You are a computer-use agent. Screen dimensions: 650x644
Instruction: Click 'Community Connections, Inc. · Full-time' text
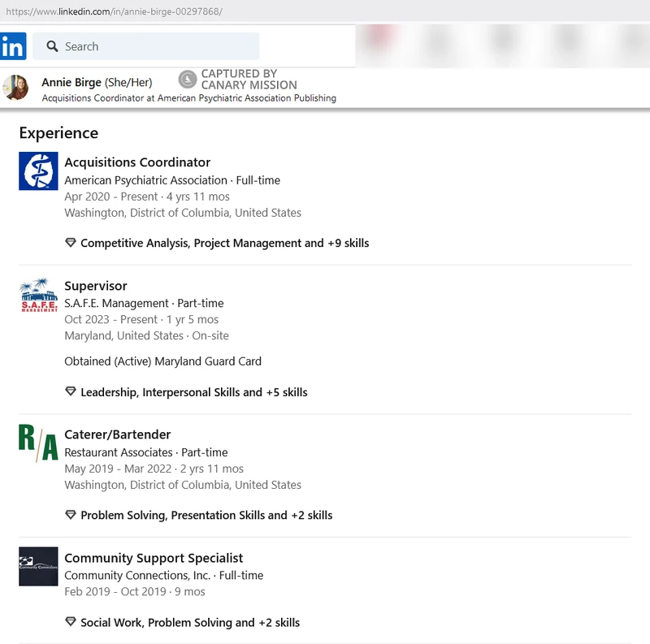pos(164,575)
